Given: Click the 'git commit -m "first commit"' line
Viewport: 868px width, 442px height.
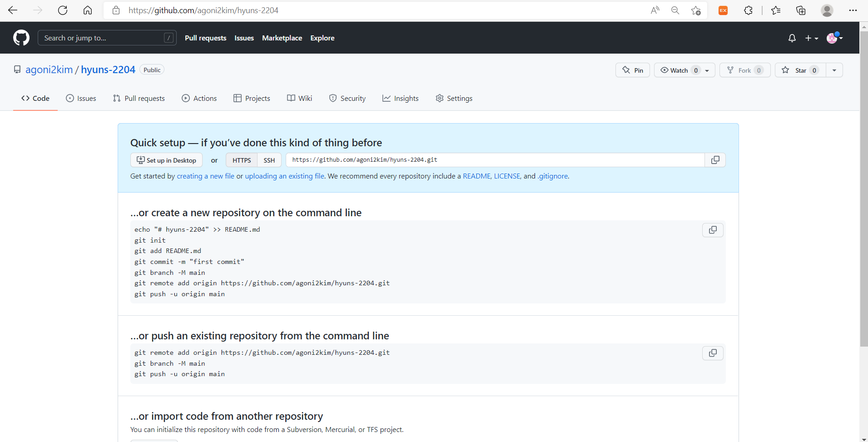Looking at the screenshot, I should [x=189, y=262].
